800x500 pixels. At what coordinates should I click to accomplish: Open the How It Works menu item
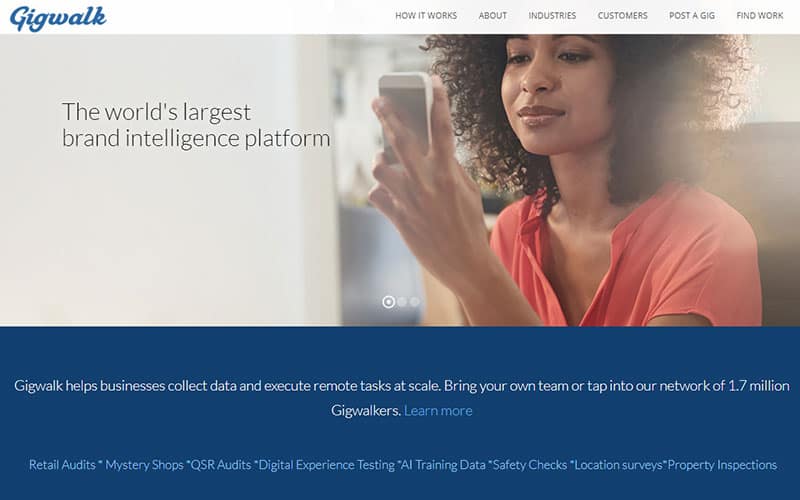(426, 16)
